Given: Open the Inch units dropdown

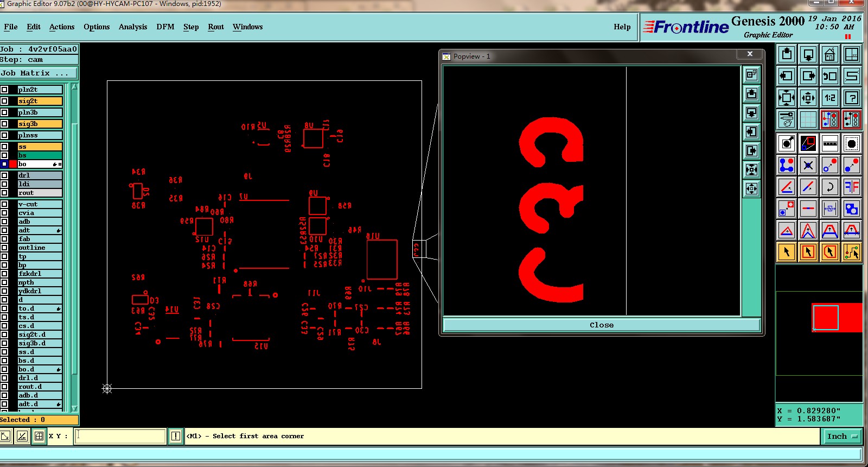Looking at the screenshot, I should pos(843,436).
